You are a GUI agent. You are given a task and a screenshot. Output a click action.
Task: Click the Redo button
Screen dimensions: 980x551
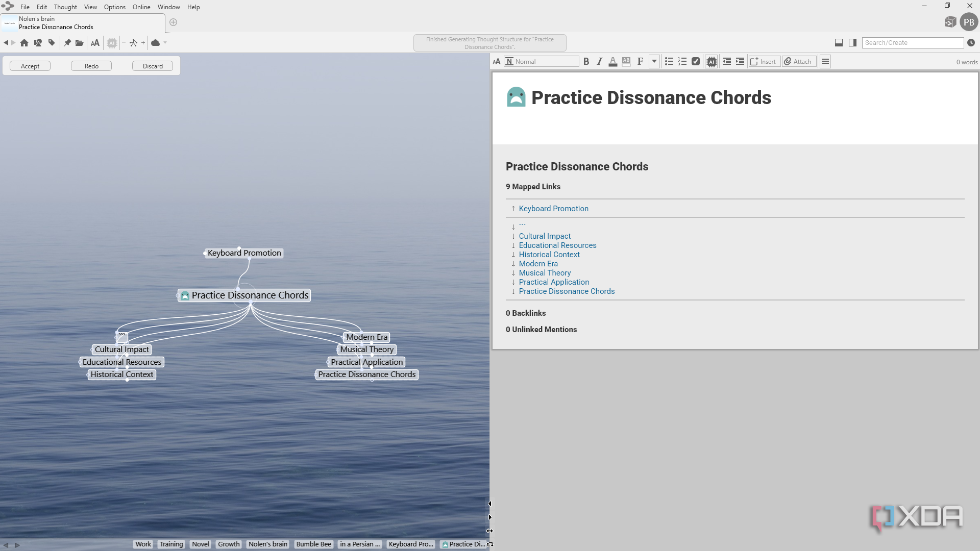click(91, 66)
